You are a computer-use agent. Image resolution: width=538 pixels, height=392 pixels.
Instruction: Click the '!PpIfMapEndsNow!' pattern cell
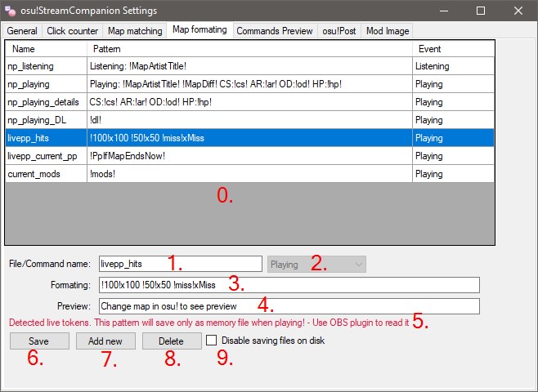pos(250,156)
